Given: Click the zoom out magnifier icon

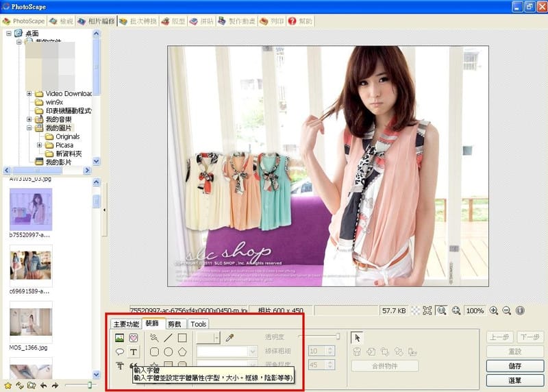Looking at the screenshot, I should point(507,310).
